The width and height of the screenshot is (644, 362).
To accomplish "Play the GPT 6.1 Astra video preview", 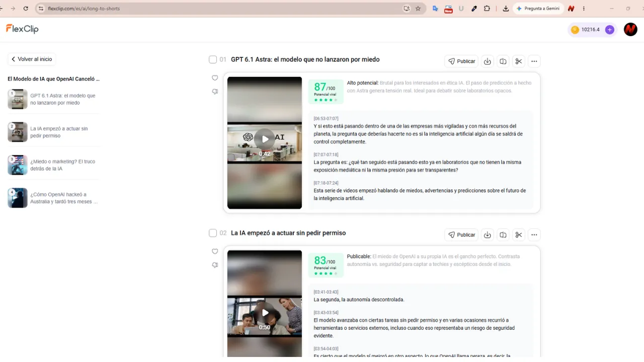I will click(x=265, y=139).
